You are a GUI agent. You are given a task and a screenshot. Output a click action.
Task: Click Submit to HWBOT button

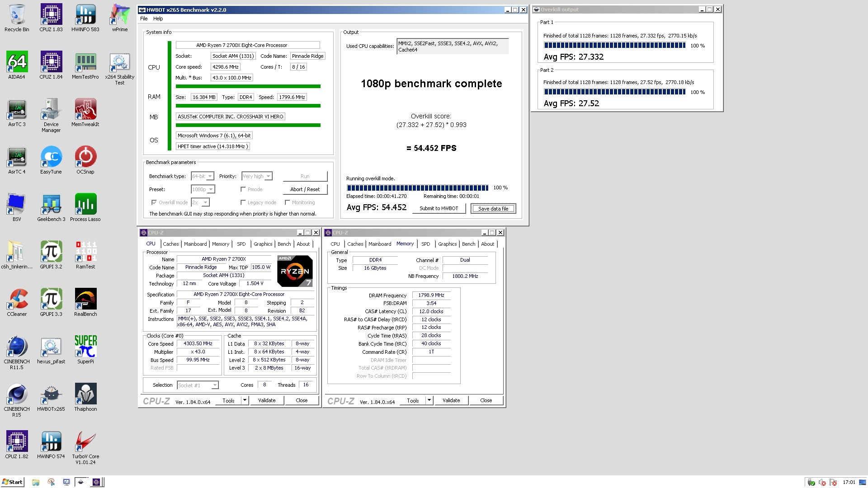(439, 208)
